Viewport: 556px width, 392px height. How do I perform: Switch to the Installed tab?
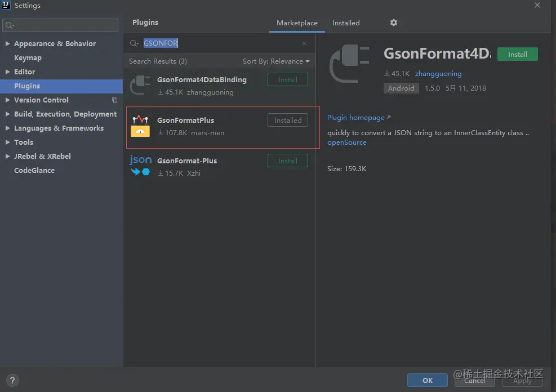(x=346, y=23)
